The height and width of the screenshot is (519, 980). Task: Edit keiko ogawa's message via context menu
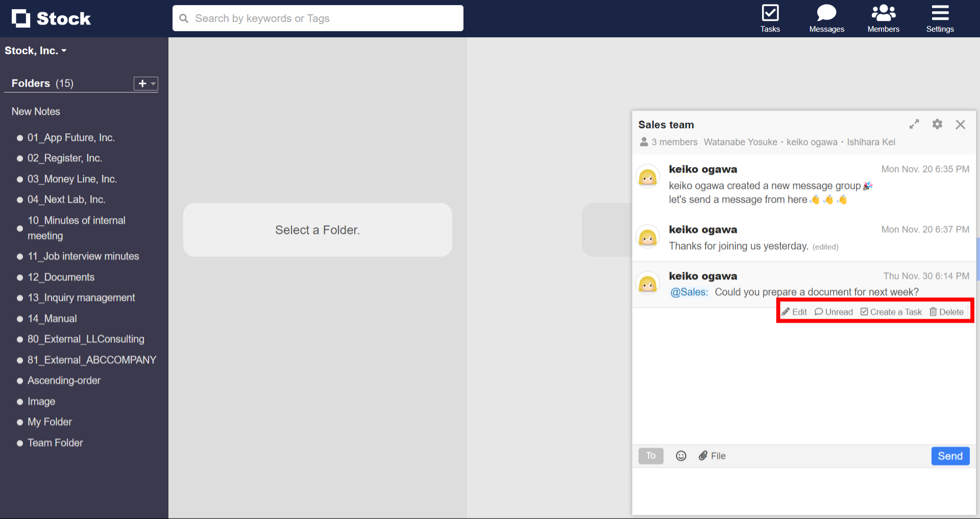point(794,312)
